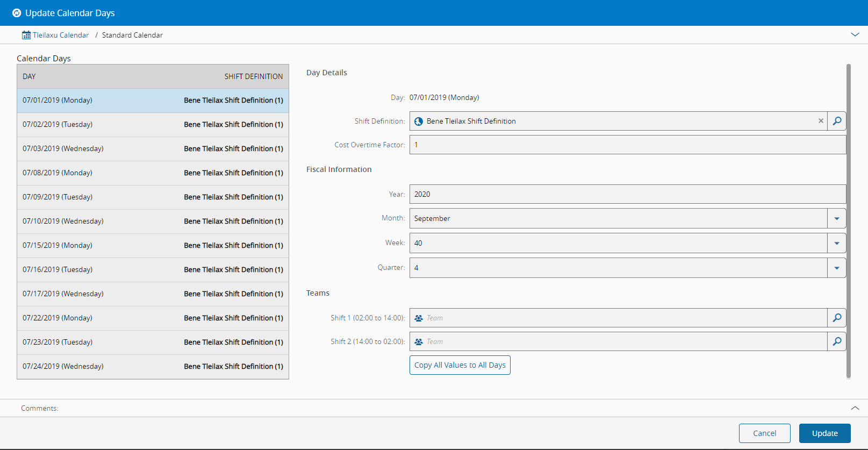868x450 pixels.
Task: Click the Shift 2 team search icon
Action: 837,341
